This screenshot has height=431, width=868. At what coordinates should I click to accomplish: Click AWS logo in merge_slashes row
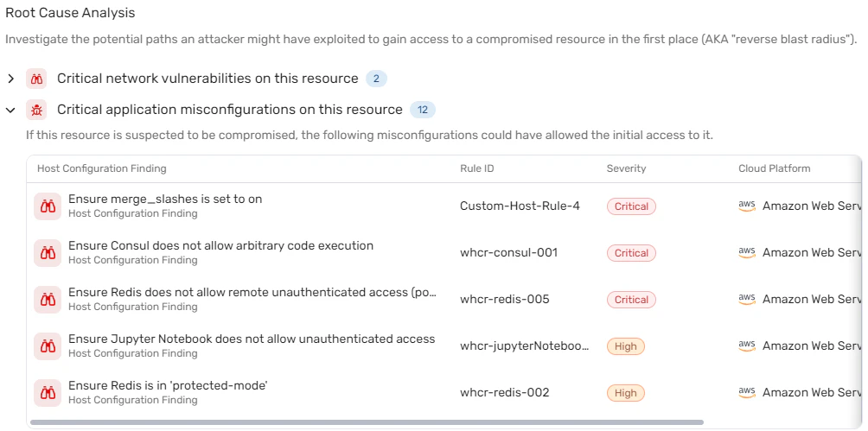coord(747,206)
